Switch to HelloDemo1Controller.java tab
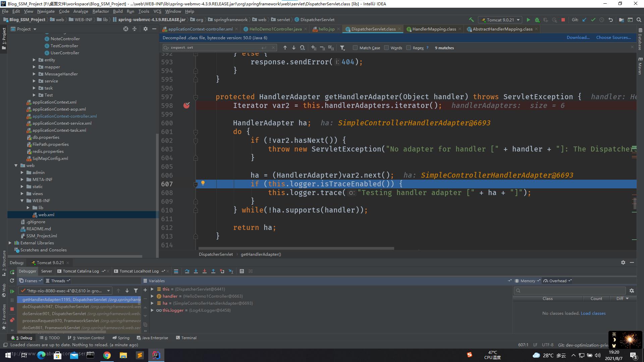Screen dimensions: 644x362 click(x=275, y=29)
